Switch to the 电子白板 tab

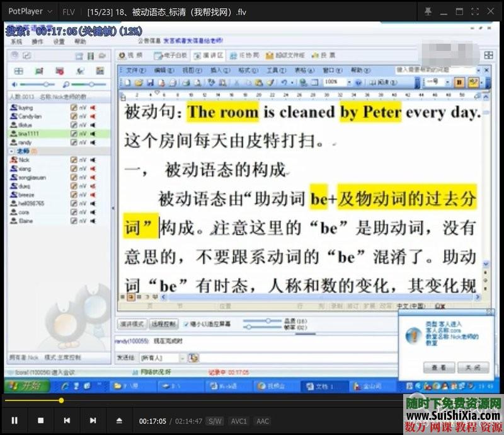170,55
